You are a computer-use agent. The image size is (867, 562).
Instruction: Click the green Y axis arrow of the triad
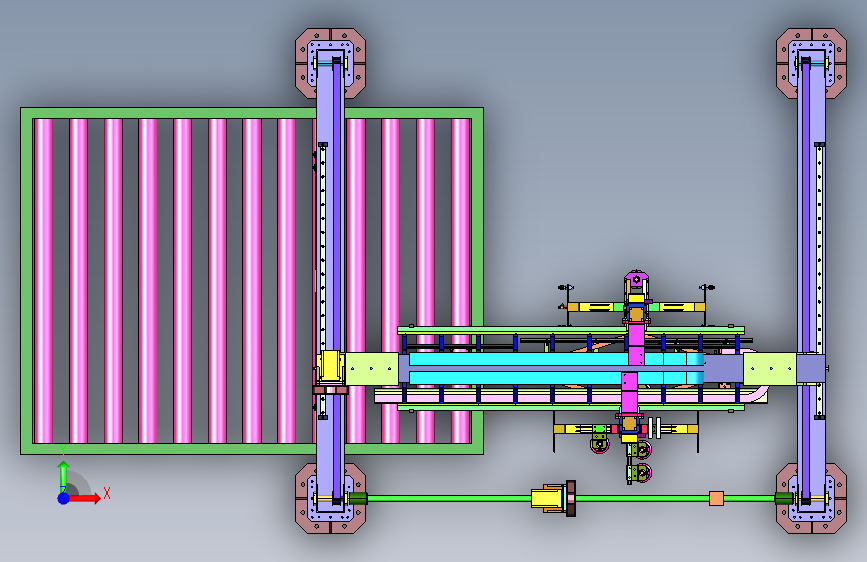63,475
